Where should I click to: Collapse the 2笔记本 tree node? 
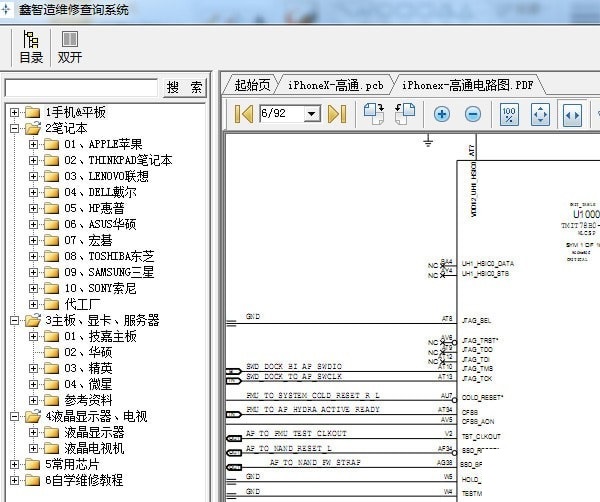pyautogui.click(x=15, y=128)
